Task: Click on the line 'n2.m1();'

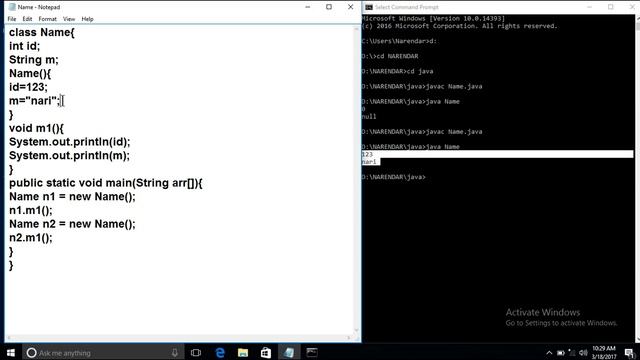Action: click(x=31, y=238)
